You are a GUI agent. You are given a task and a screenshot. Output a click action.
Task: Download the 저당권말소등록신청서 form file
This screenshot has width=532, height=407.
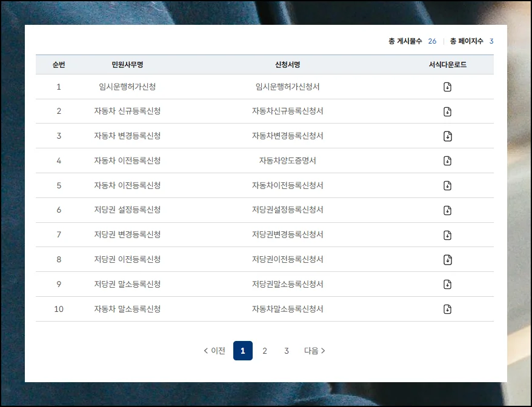coord(447,284)
